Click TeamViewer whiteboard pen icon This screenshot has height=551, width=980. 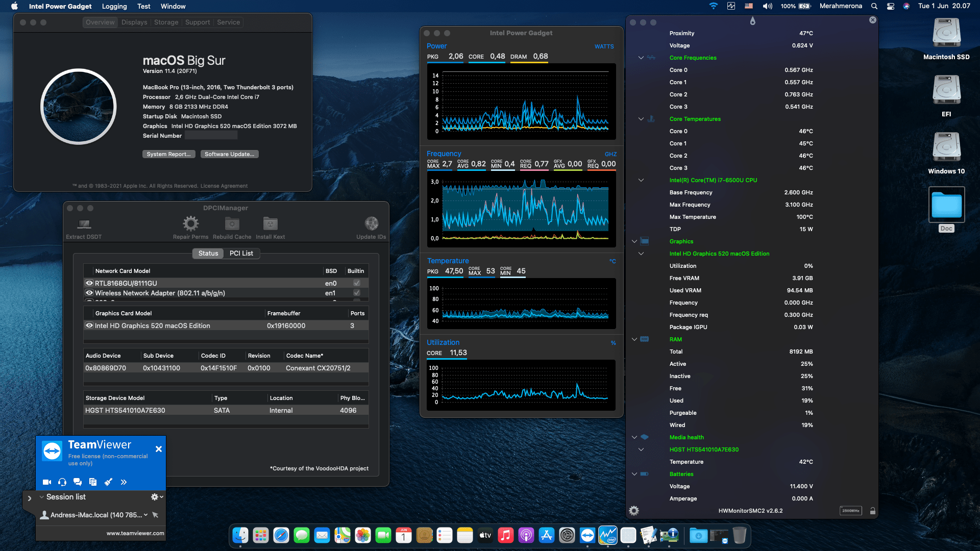coord(108,482)
